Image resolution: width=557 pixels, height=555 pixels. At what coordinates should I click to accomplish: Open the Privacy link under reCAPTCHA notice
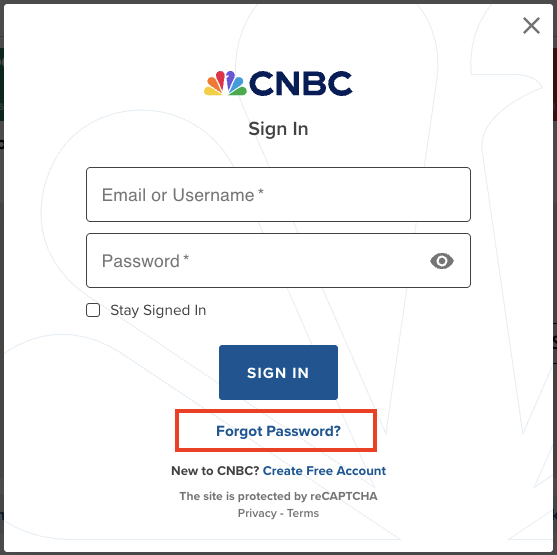coord(257,513)
